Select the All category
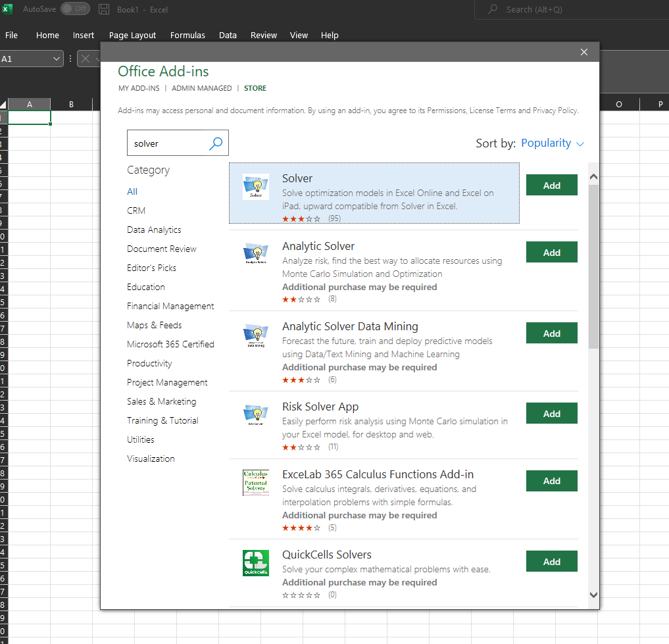The width and height of the screenshot is (669, 644). [x=132, y=191]
